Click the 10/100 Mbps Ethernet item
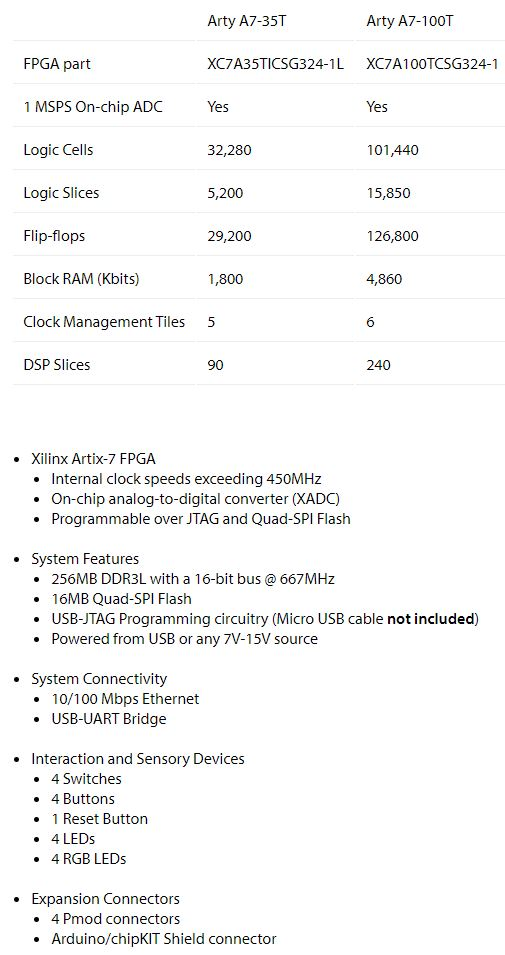Screen dimensions: 505x955 click(125, 699)
